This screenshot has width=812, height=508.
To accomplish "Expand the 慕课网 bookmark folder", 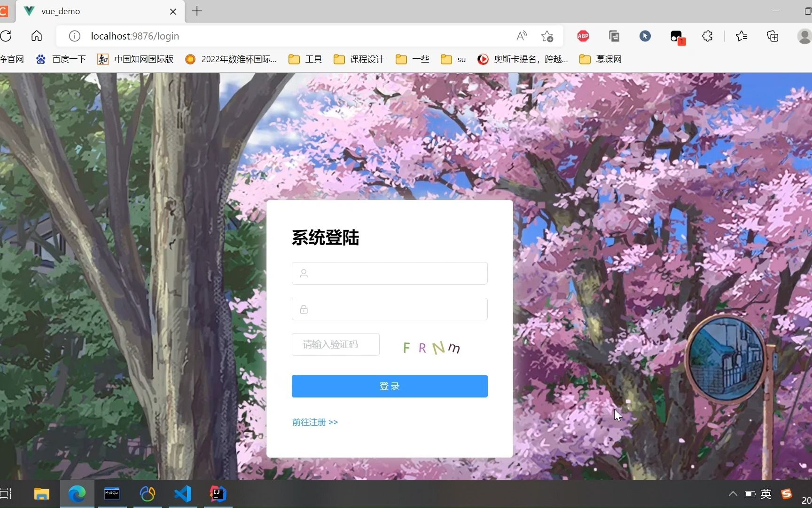I will coord(601,59).
